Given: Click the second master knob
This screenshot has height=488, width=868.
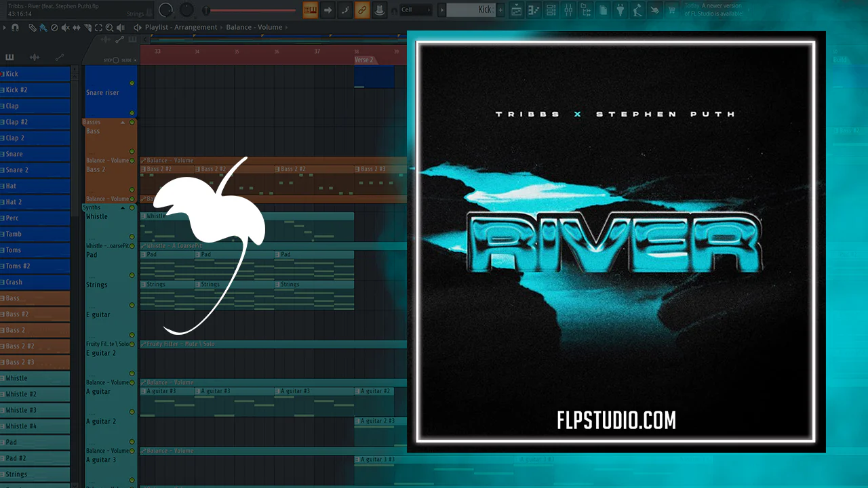Looking at the screenshot, I should coord(186,10).
